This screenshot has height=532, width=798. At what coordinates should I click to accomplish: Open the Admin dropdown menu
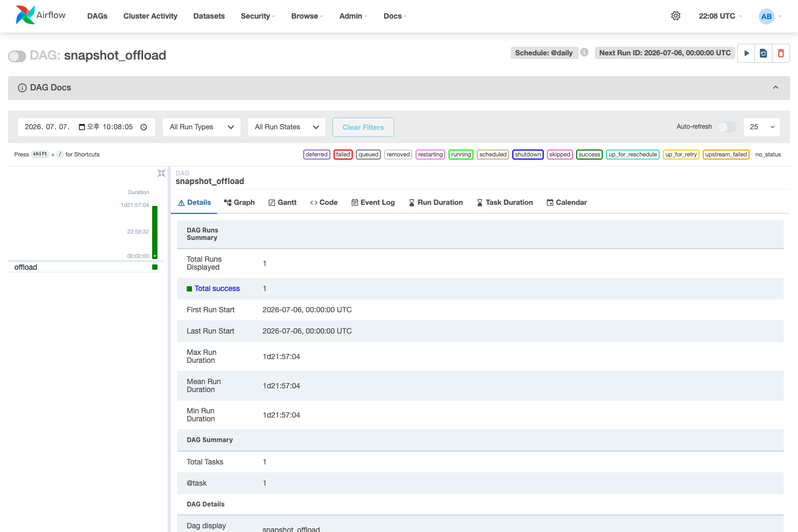pos(353,16)
